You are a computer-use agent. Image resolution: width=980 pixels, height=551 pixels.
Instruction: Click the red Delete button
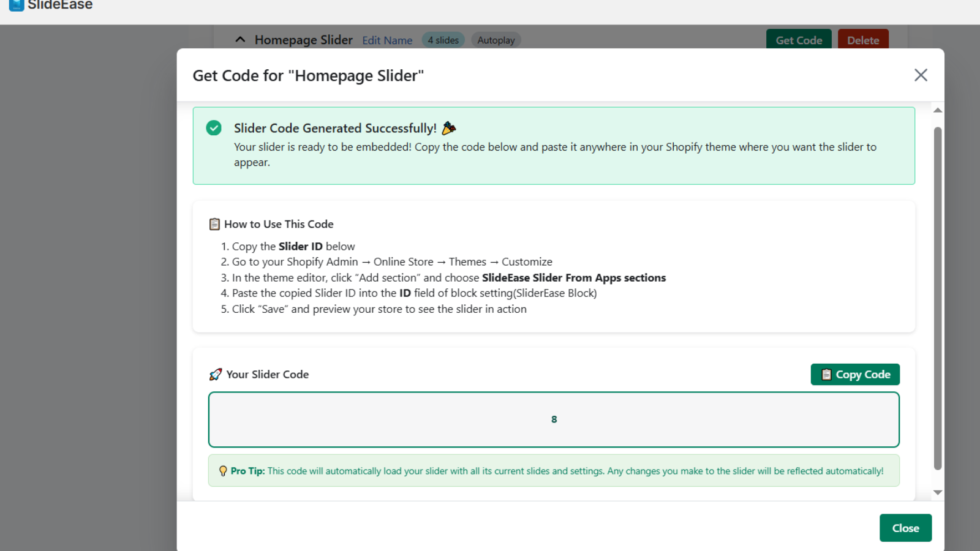863,40
